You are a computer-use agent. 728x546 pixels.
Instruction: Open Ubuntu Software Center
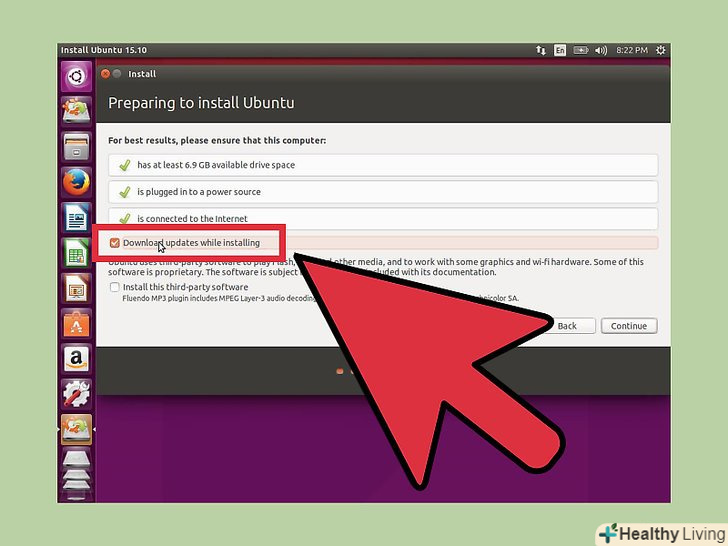[76, 323]
